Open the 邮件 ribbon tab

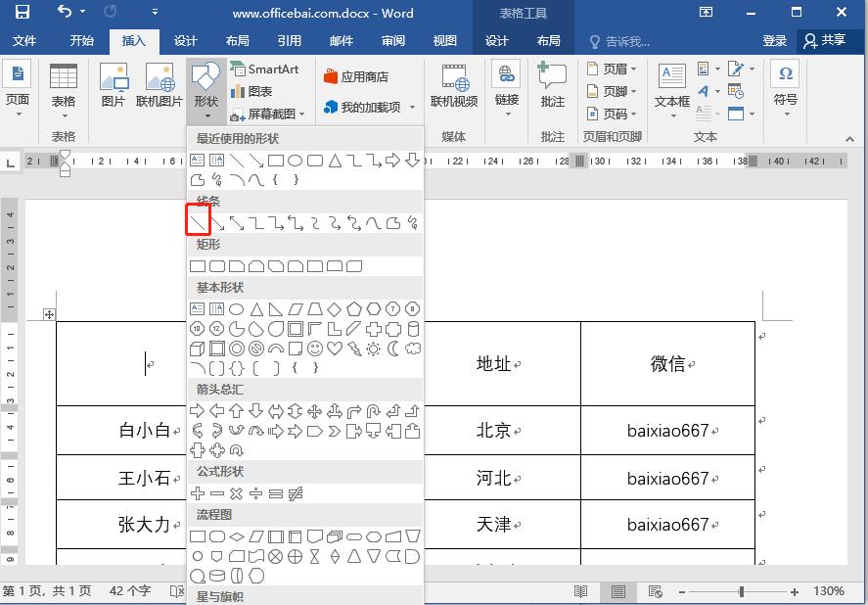click(341, 41)
